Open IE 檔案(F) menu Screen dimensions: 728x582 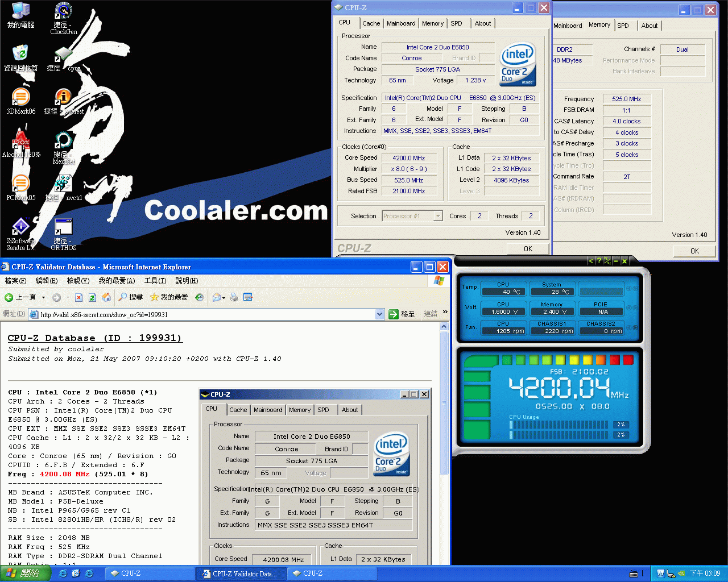[x=15, y=281]
